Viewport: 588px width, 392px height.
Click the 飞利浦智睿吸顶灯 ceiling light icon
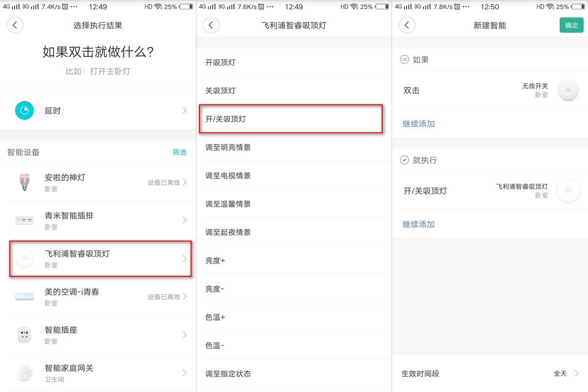click(24, 258)
